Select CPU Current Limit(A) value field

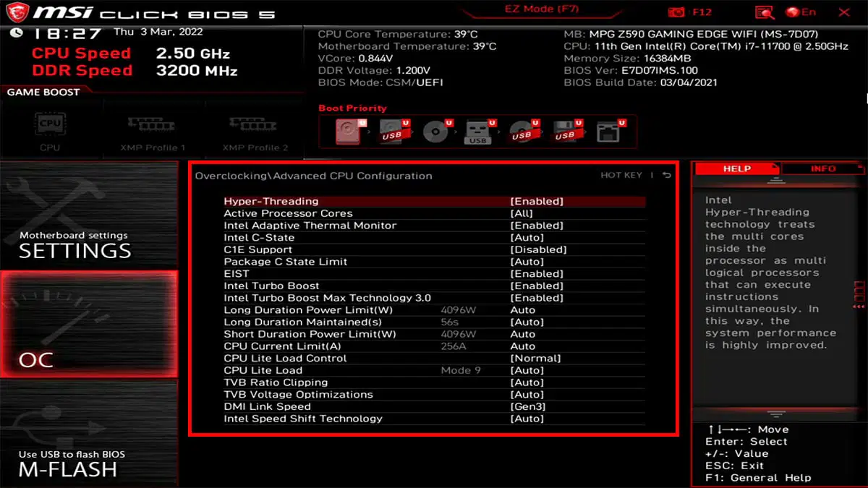click(x=523, y=346)
